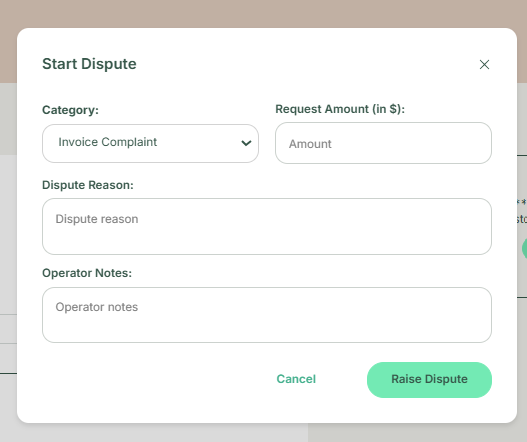Focus the Operator Notes text box
The width and height of the screenshot is (527, 442).
(267, 315)
